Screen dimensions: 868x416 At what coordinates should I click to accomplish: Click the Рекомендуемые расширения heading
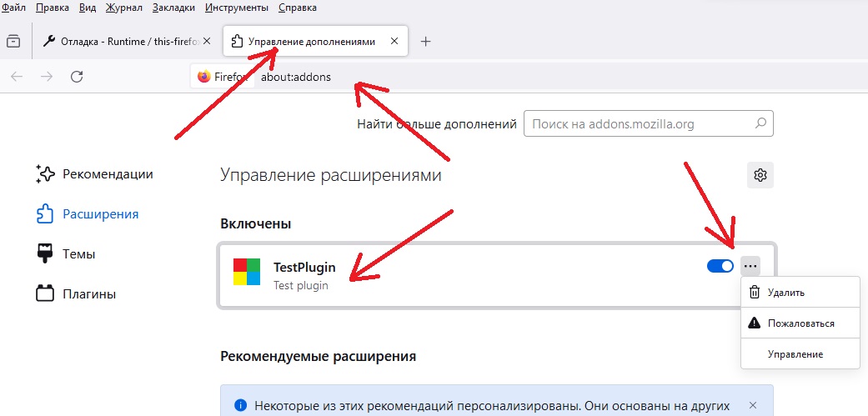tap(319, 356)
